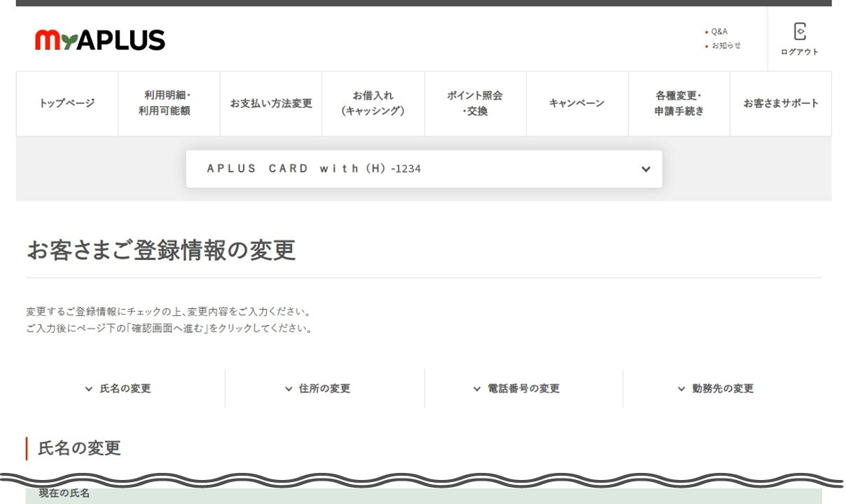
Task: Click the card selector chevron arrow
Action: click(x=645, y=169)
